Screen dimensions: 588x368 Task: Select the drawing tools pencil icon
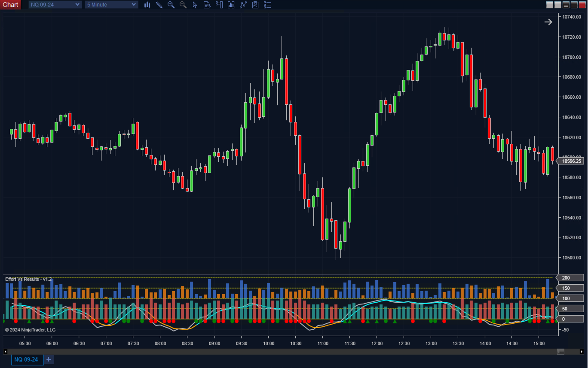pos(159,5)
